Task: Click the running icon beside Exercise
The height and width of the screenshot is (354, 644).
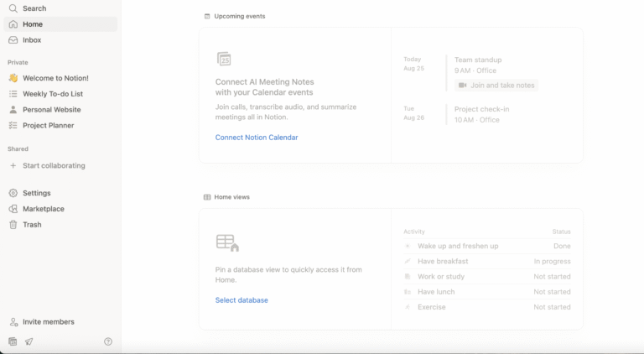Action: tap(408, 307)
